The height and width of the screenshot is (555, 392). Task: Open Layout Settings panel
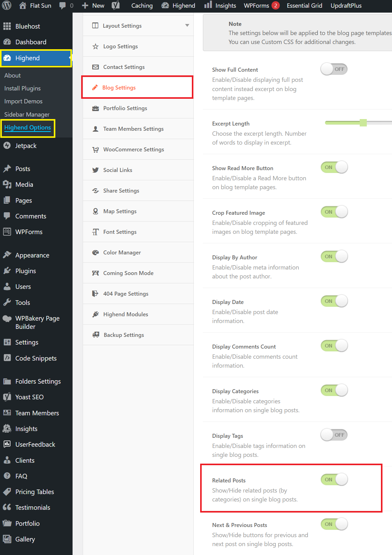[x=138, y=26]
